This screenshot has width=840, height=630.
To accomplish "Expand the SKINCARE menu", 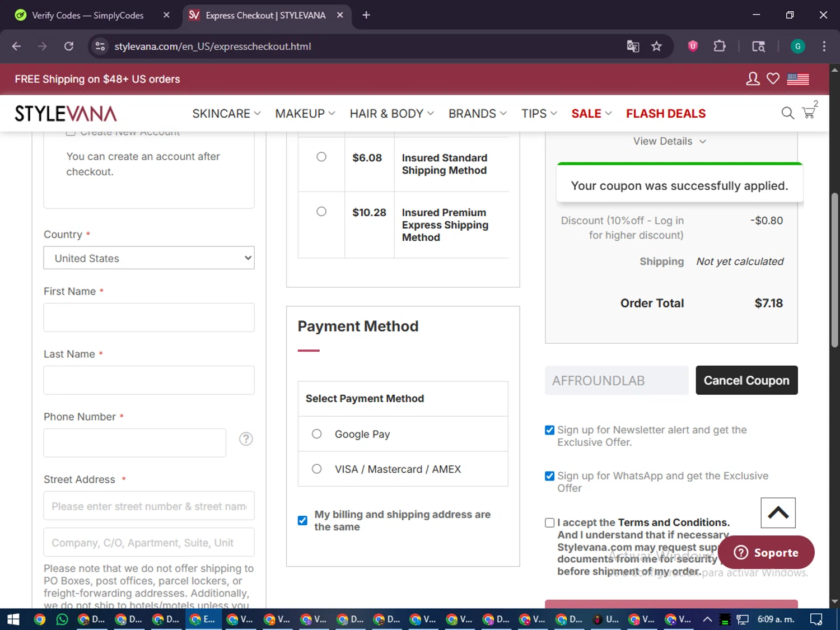I will coord(226,114).
